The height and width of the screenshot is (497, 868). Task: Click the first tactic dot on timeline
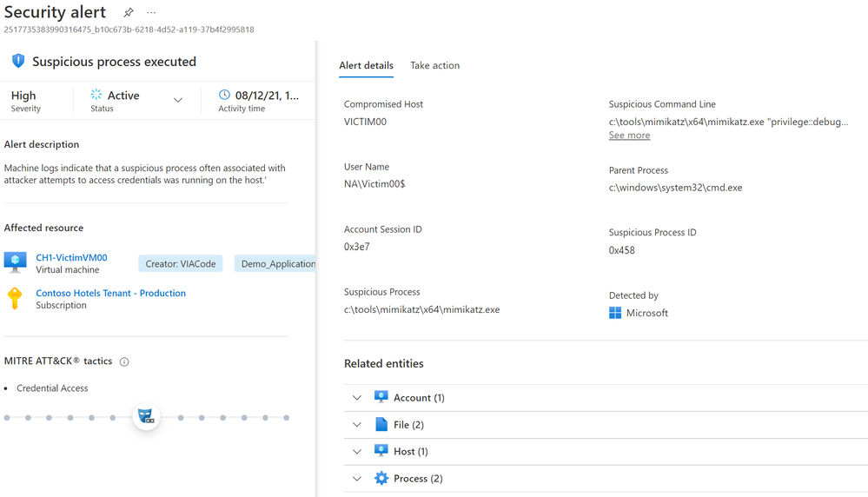(x=7, y=418)
